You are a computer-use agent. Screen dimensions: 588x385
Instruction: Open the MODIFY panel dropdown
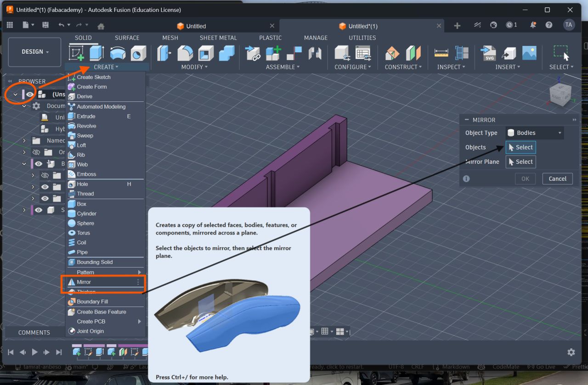coord(194,67)
